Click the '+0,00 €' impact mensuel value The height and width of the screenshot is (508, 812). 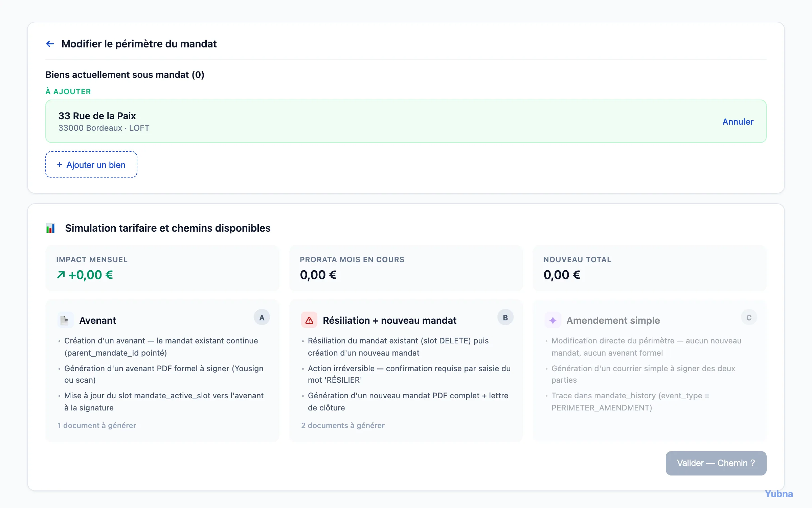point(91,275)
